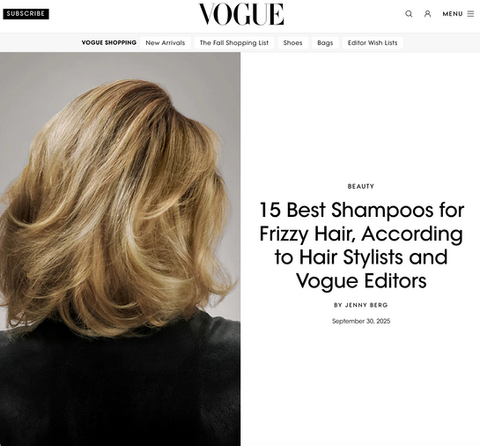View author Jenny Berg's page
Image resolution: width=480 pixels, height=446 pixels.
tap(366, 305)
